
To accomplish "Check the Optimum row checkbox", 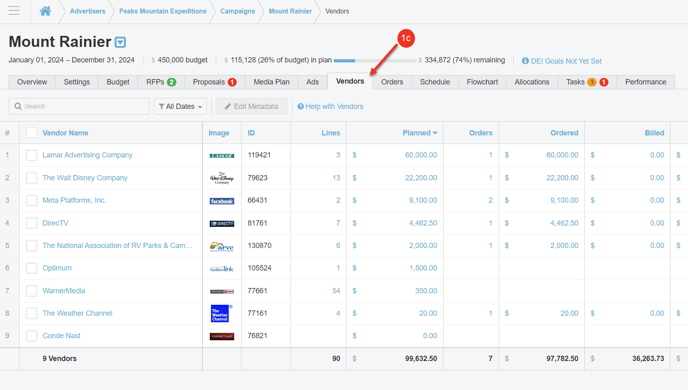I will tap(32, 268).
